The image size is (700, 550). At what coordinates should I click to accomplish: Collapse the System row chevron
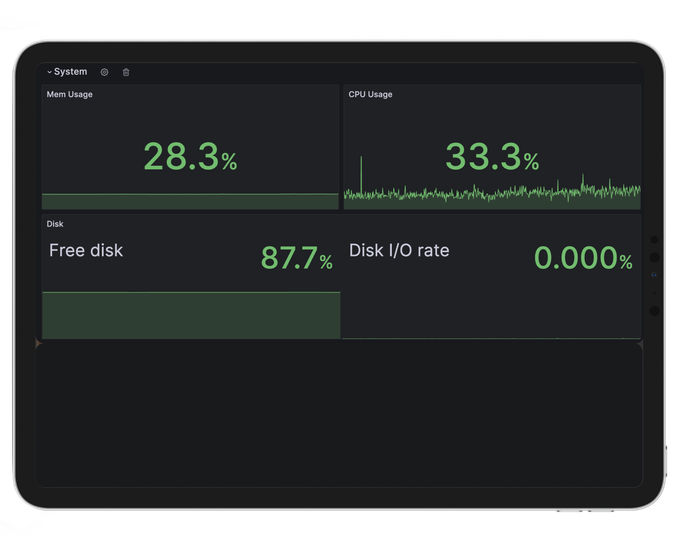49,72
